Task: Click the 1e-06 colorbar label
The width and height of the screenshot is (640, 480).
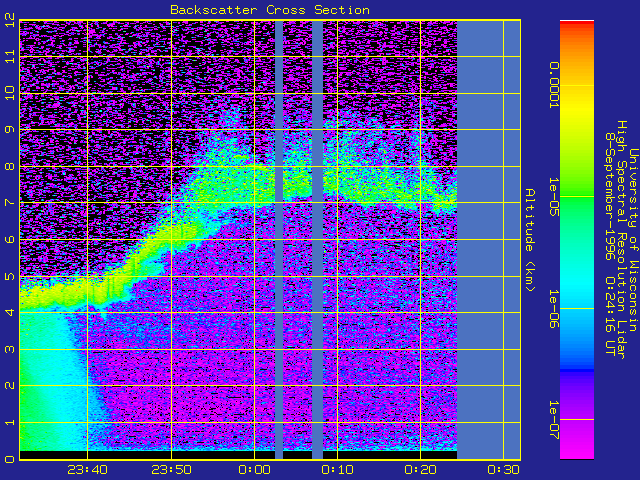Action: point(554,309)
